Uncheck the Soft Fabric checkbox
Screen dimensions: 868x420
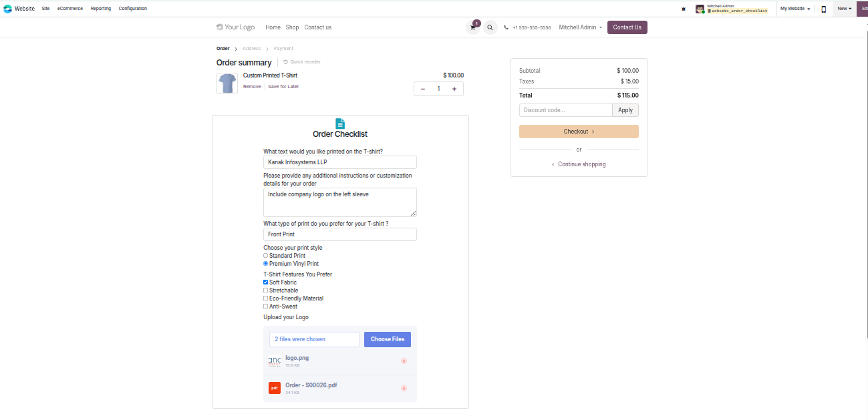point(265,282)
